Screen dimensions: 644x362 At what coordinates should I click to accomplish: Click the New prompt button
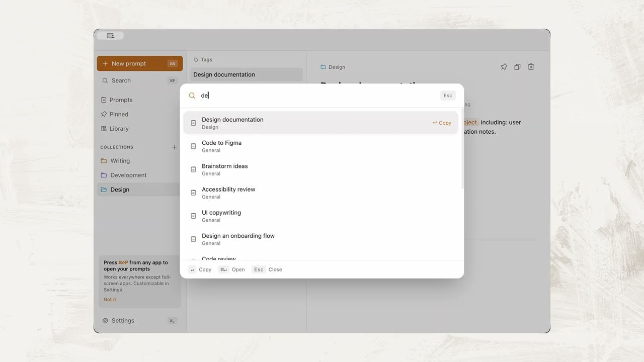[140, 63]
